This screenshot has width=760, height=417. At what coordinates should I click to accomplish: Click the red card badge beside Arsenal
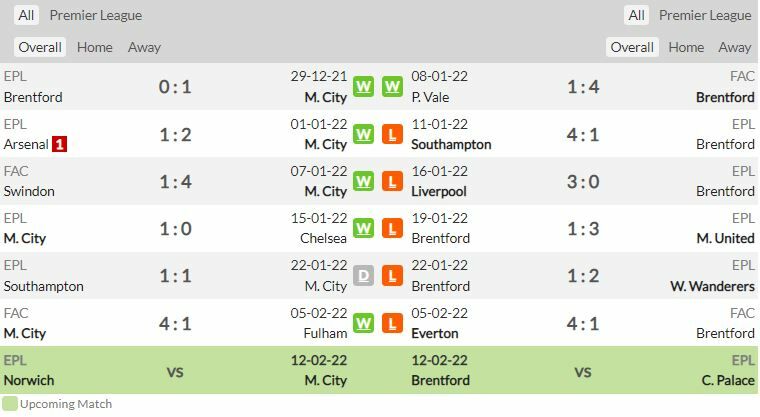[x=60, y=144]
